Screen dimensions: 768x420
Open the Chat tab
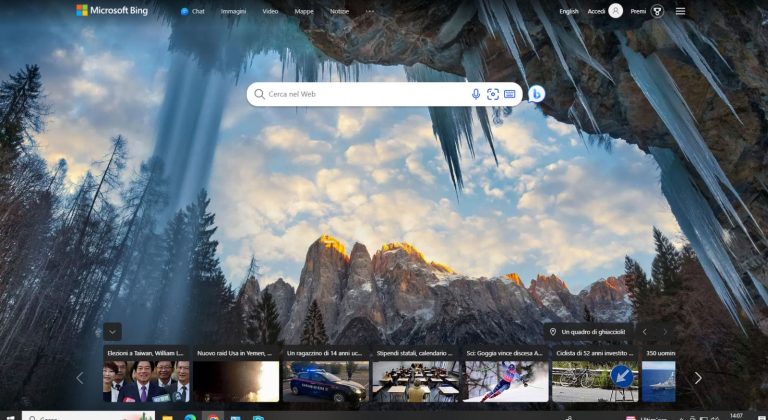(193, 11)
